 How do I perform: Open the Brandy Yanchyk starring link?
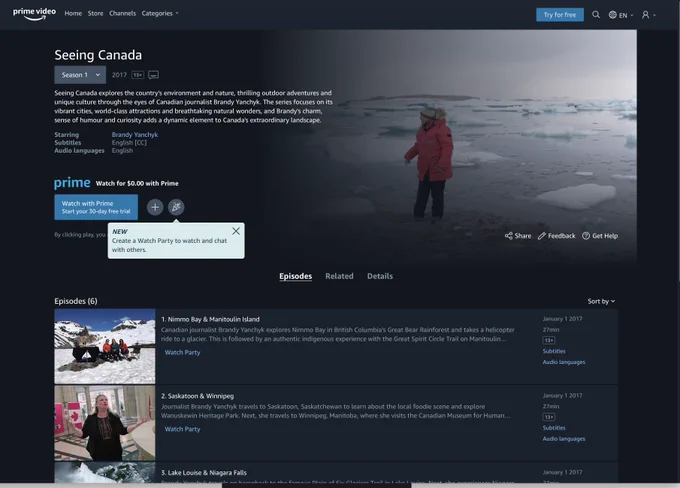tap(135, 134)
